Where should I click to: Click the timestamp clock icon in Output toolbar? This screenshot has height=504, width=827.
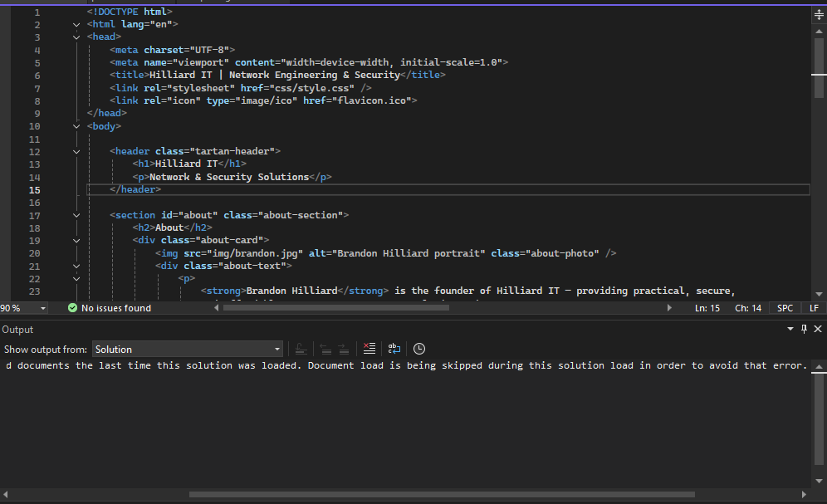(418, 349)
